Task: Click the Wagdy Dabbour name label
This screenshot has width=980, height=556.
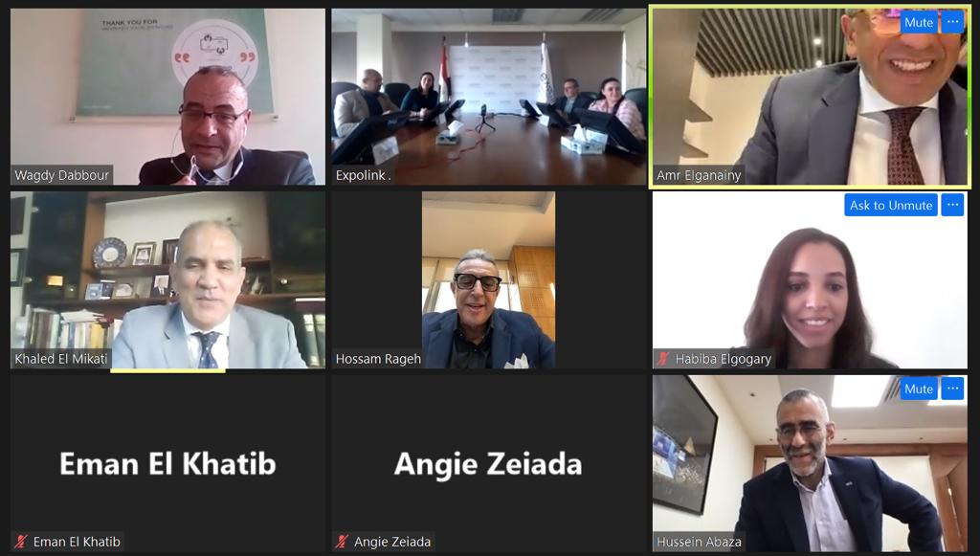Action: click(62, 175)
